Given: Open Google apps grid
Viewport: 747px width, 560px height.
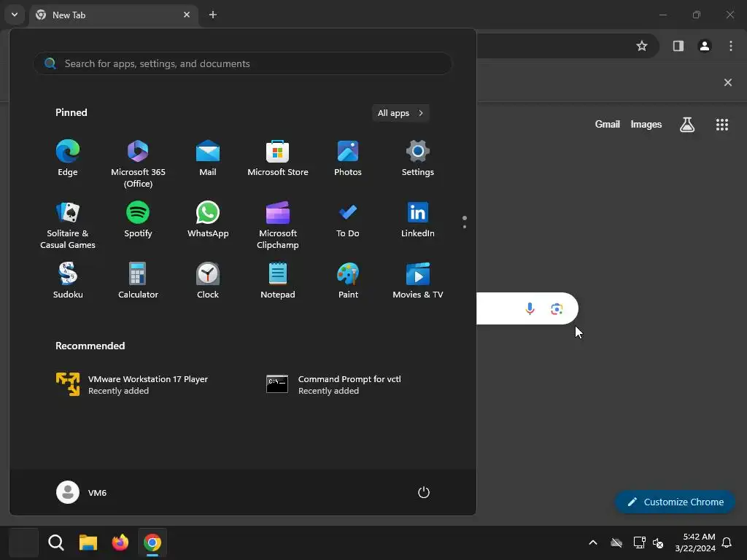Looking at the screenshot, I should 722,125.
